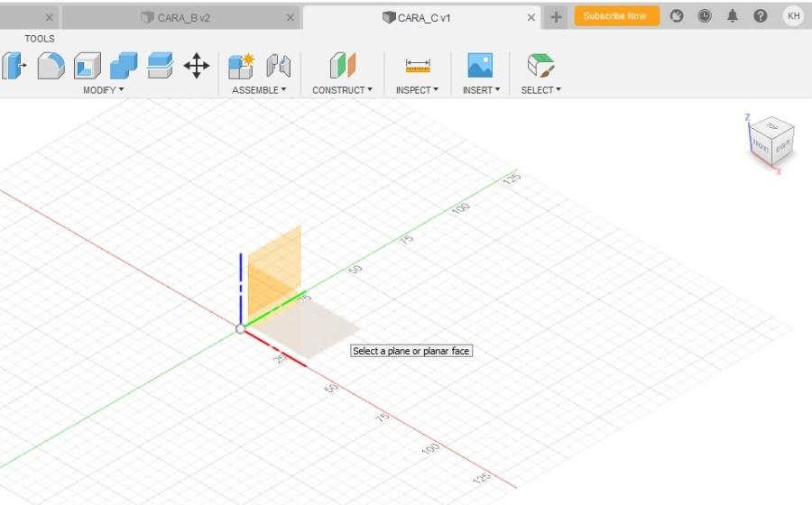812x505 pixels.
Task: Open the CONSTRUCT dropdown menu
Action: (342, 89)
